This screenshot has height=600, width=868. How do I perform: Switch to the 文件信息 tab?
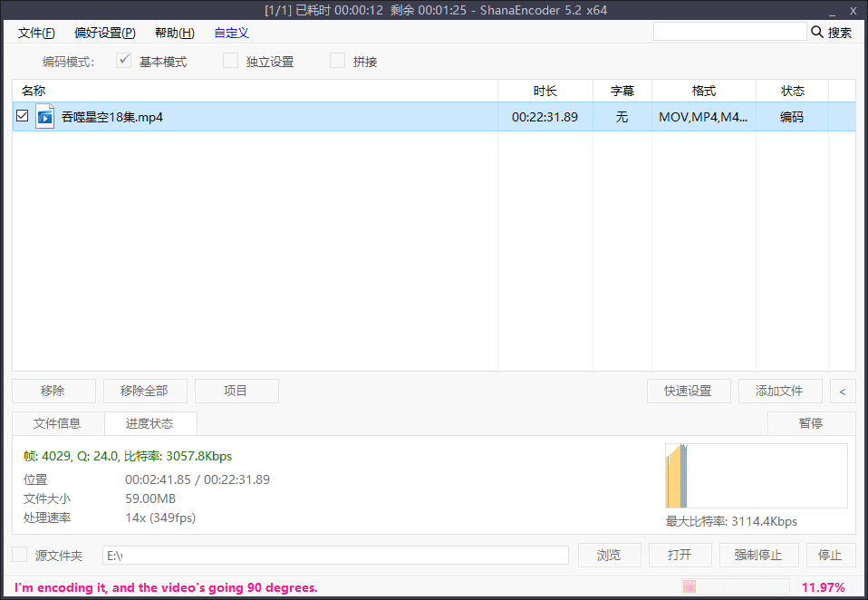coord(57,423)
